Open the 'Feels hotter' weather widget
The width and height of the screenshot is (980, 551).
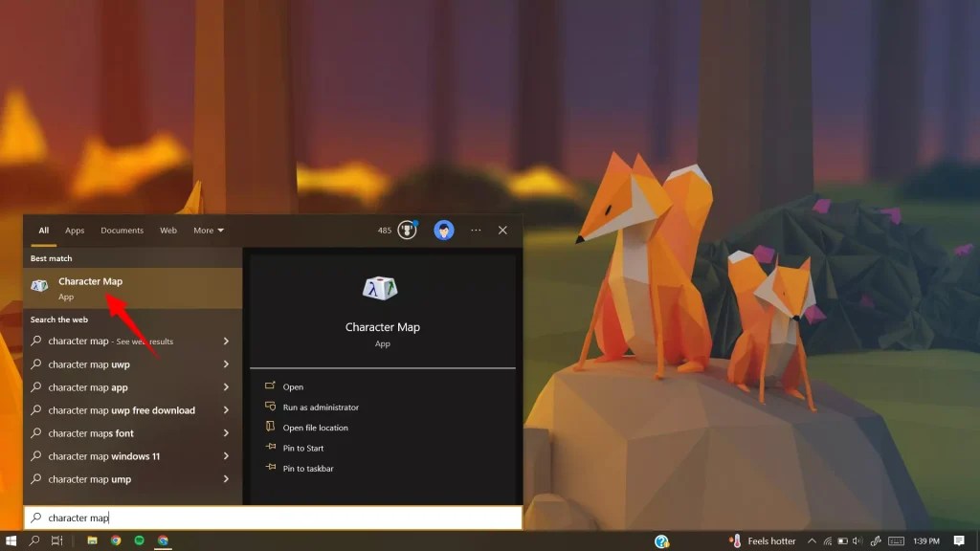763,541
